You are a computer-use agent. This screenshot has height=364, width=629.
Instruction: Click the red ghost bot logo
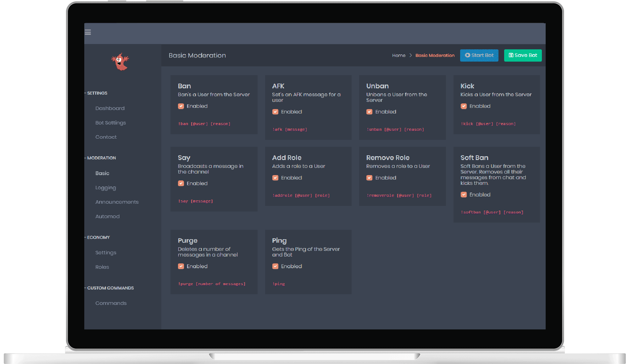120,61
